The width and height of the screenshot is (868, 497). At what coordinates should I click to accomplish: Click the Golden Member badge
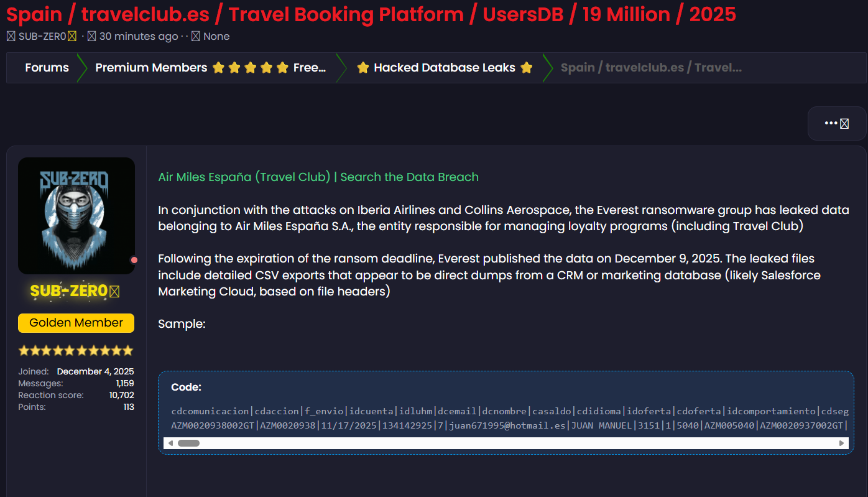point(76,323)
